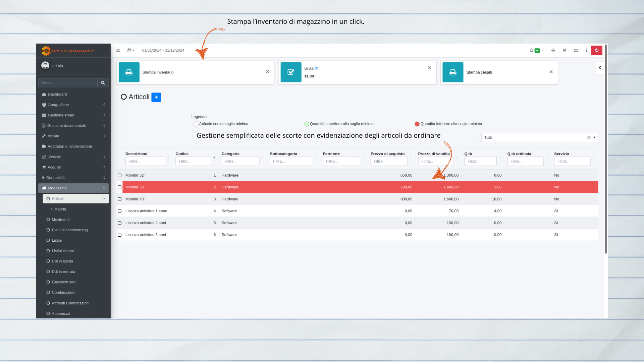This screenshot has width=644, height=362.
Task: Click the red logout power button
Action: coord(597,50)
